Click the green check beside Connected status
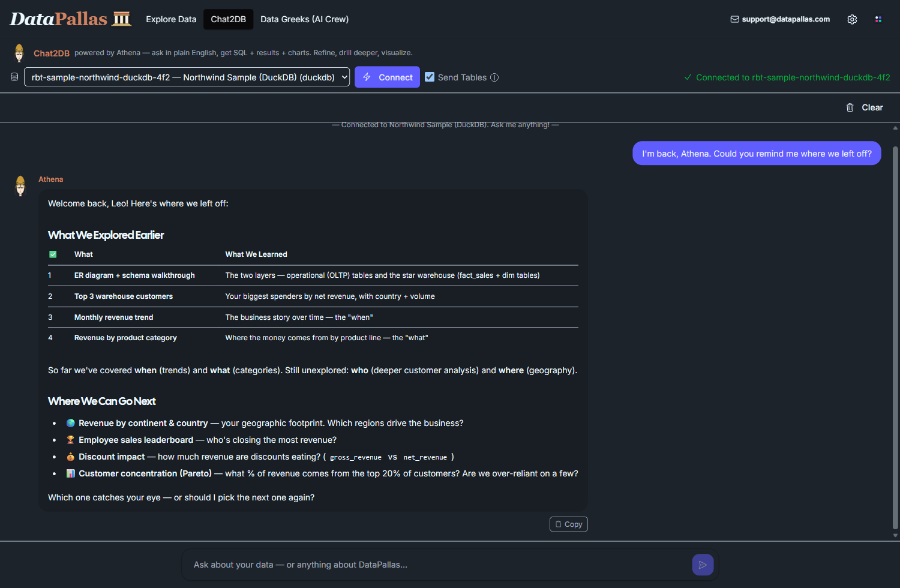Screen dimensions: 900x588 tap(688, 77)
